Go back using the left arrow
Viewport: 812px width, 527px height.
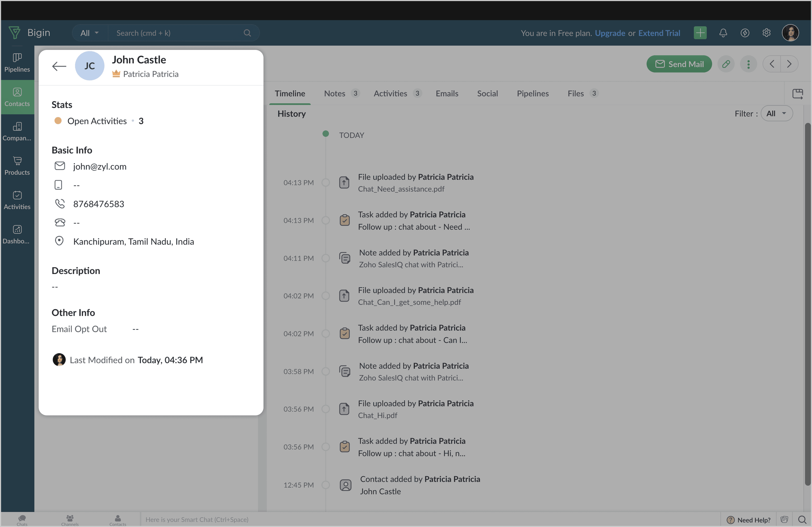pos(59,66)
